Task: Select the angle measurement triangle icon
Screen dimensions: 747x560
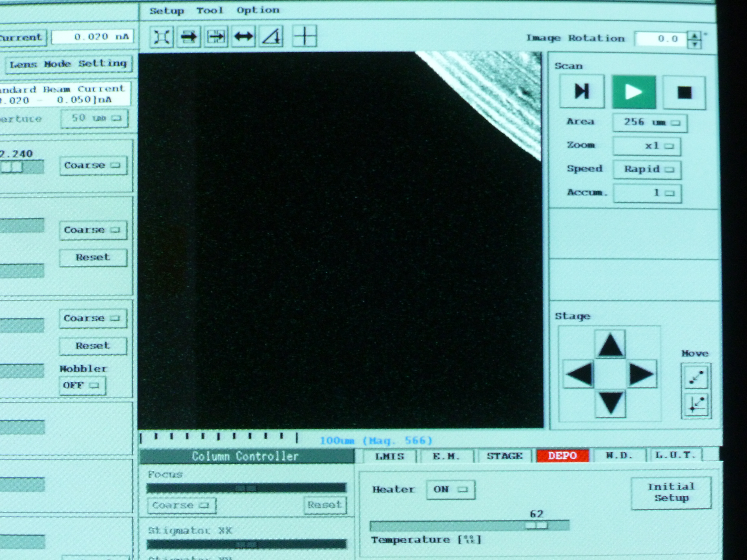Action: click(x=271, y=36)
